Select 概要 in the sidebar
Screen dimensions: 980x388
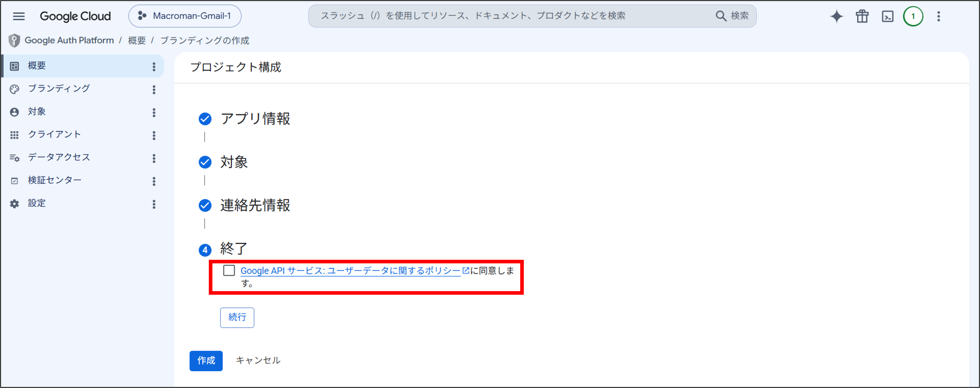(x=83, y=66)
